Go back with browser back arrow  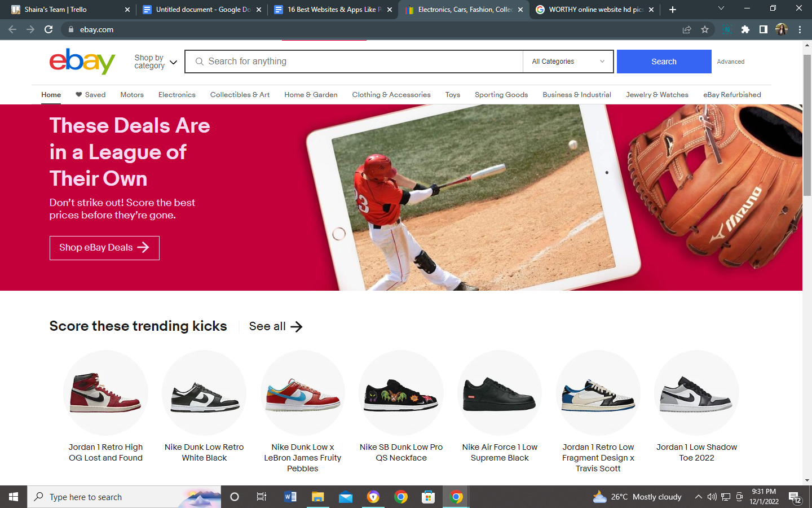click(x=12, y=29)
